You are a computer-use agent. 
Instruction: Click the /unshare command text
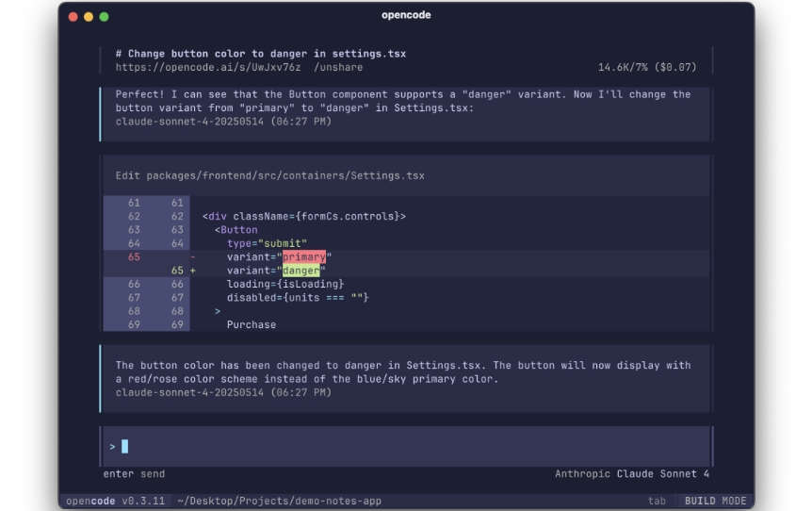tap(338, 67)
